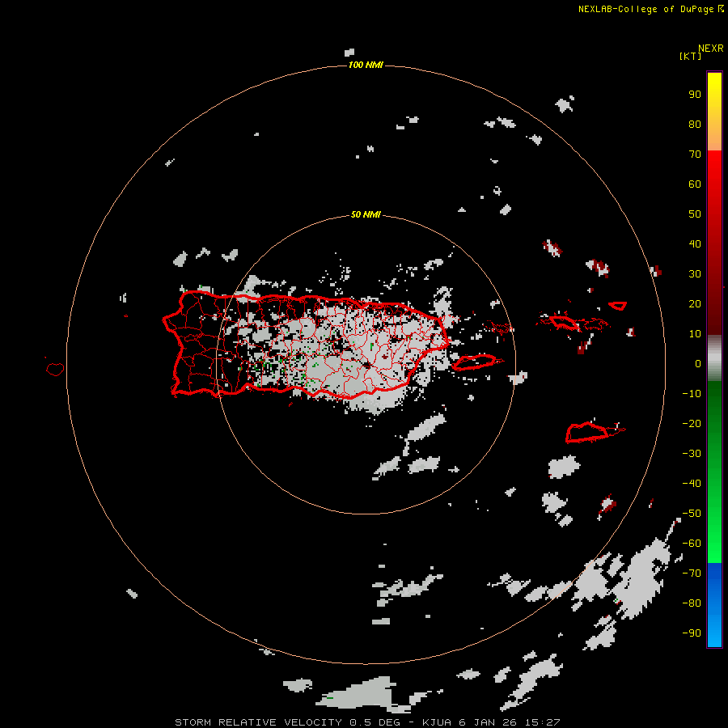Click the -60 value on velocity scale
This screenshot has width=728, height=728.
692,544
